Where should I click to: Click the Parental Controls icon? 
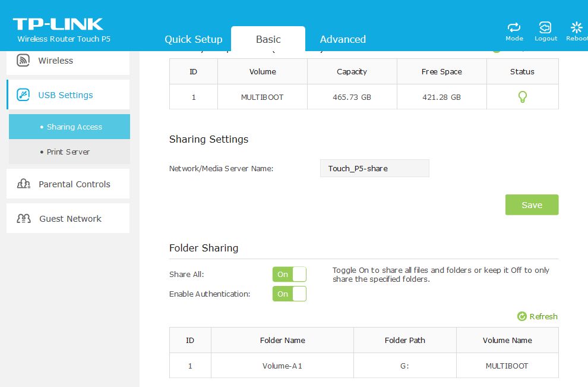pos(24,184)
